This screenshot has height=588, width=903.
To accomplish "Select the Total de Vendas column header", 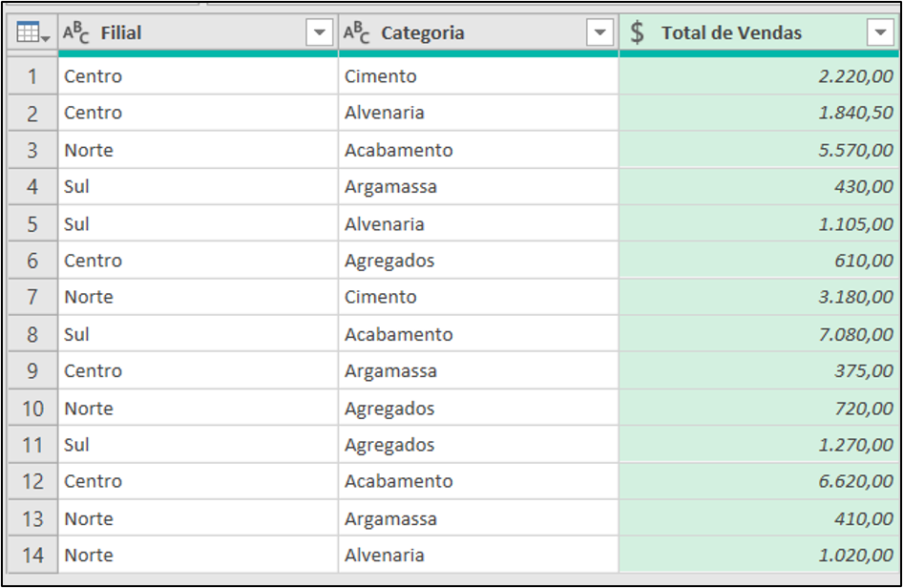I will coord(759,32).
